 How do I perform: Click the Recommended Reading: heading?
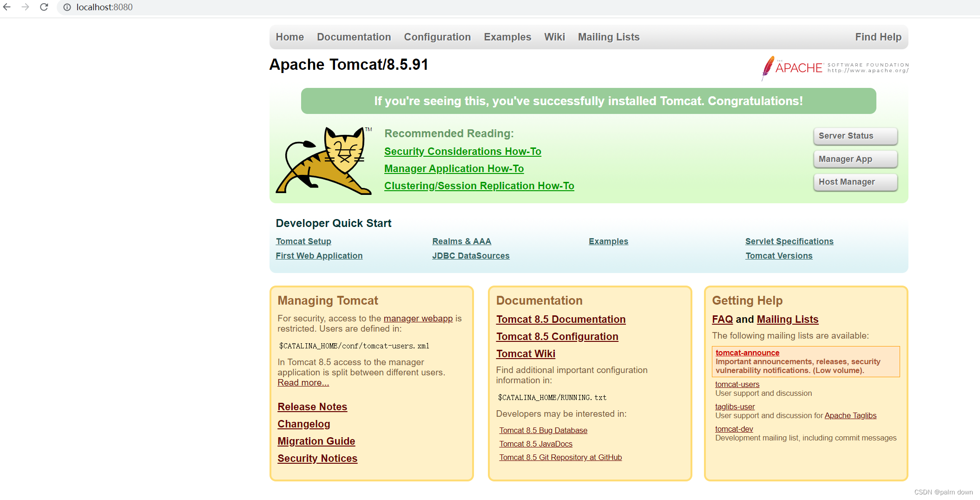[x=449, y=134]
